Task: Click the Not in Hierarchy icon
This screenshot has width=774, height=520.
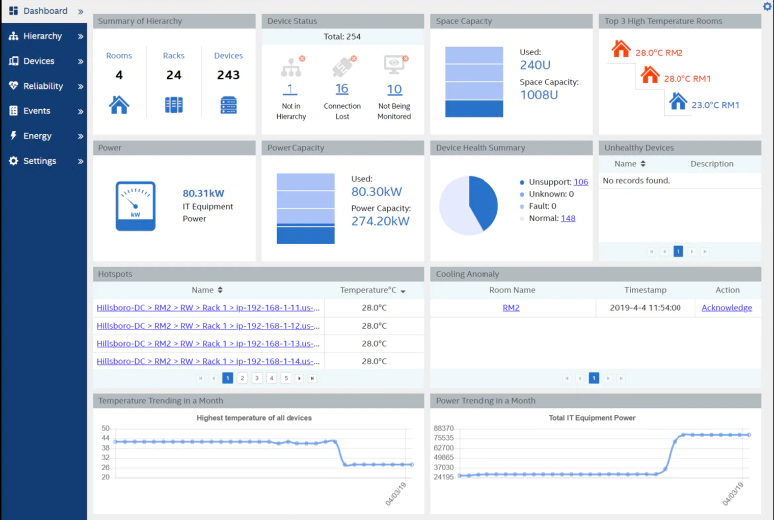Action: coord(291,66)
